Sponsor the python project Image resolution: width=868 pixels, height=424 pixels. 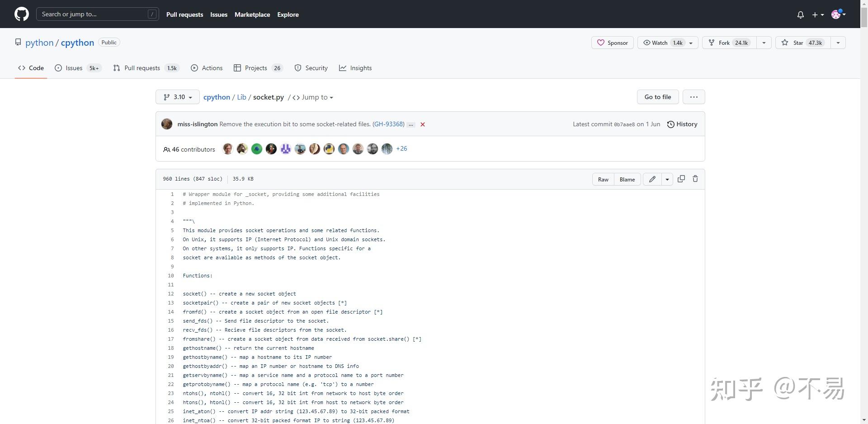tap(613, 43)
